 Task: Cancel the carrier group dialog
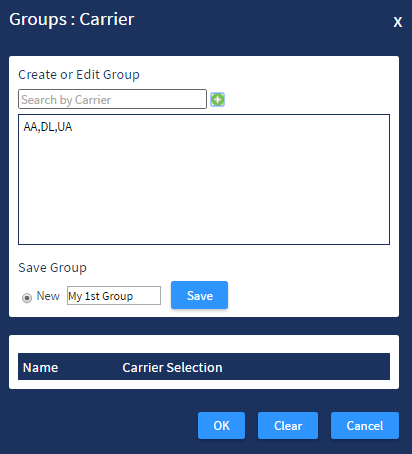(x=365, y=425)
